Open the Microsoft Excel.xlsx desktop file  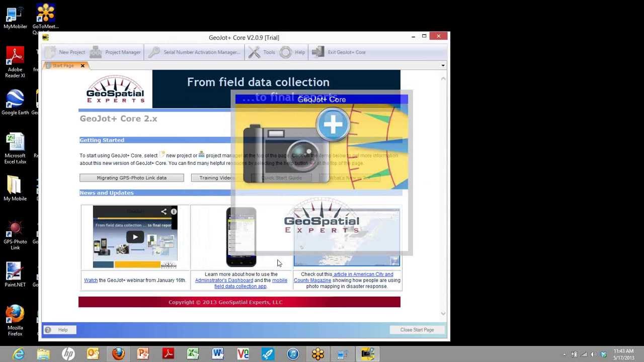(x=15, y=148)
